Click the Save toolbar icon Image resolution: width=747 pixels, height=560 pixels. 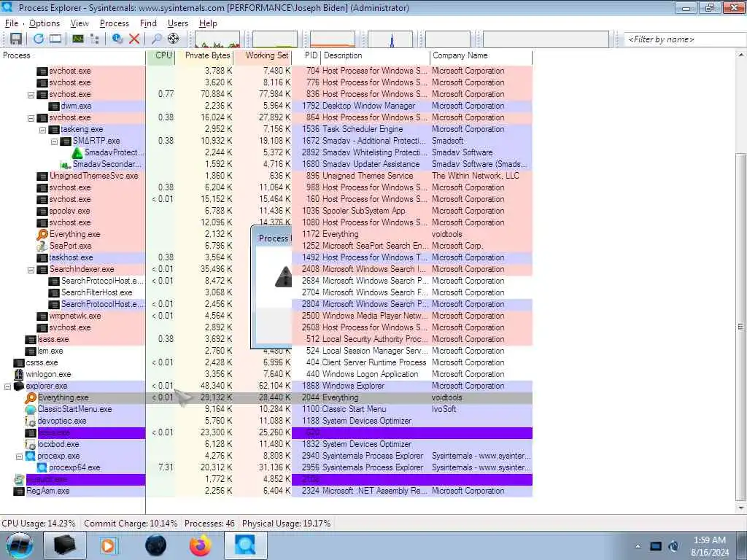point(16,39)
